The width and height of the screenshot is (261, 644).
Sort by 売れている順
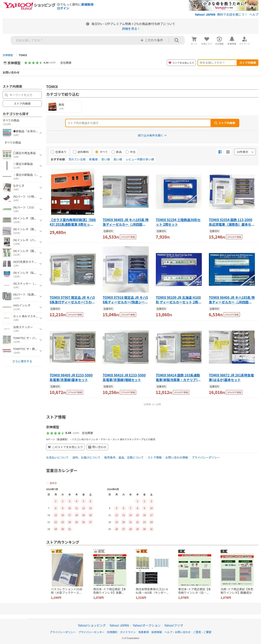point(77,160)
